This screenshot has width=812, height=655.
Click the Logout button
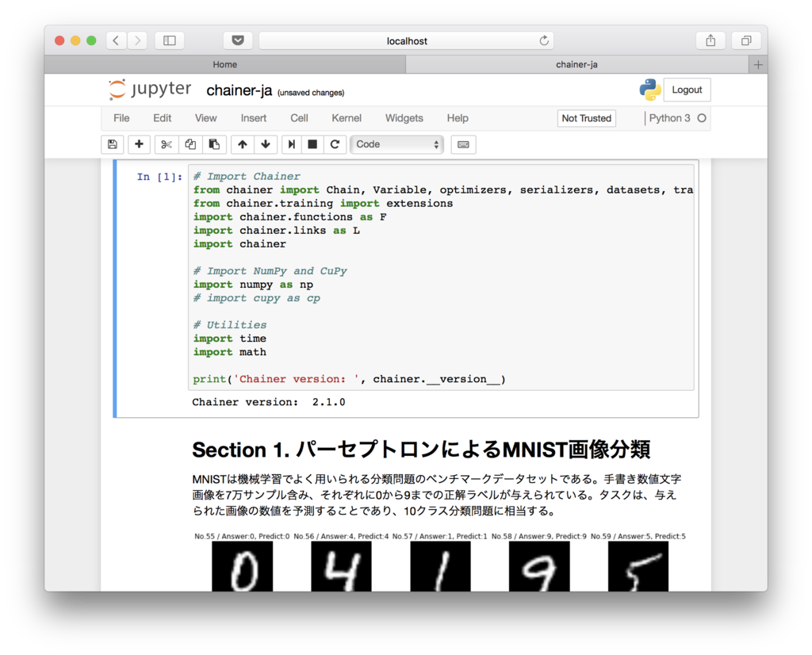(687, 90)
